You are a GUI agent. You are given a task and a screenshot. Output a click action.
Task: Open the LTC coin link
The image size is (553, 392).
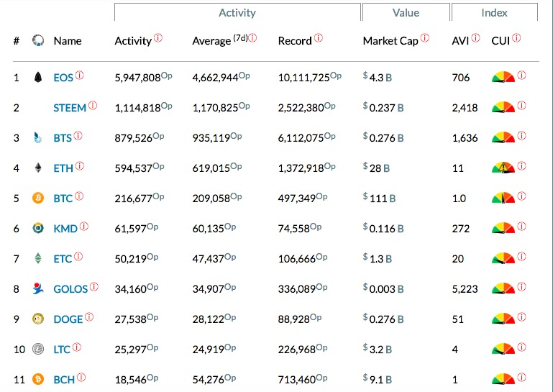point(62,350)
